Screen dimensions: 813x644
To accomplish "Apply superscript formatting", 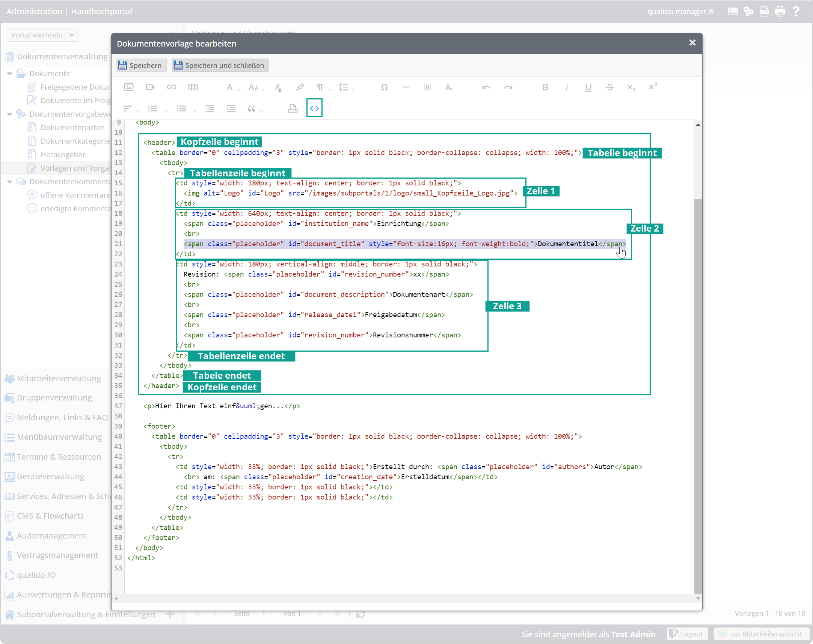I will [x=653, y=87].
